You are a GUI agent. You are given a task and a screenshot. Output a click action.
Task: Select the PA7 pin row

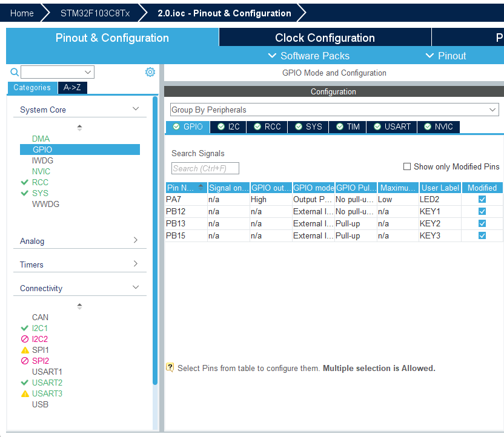(x=334, y=199)
